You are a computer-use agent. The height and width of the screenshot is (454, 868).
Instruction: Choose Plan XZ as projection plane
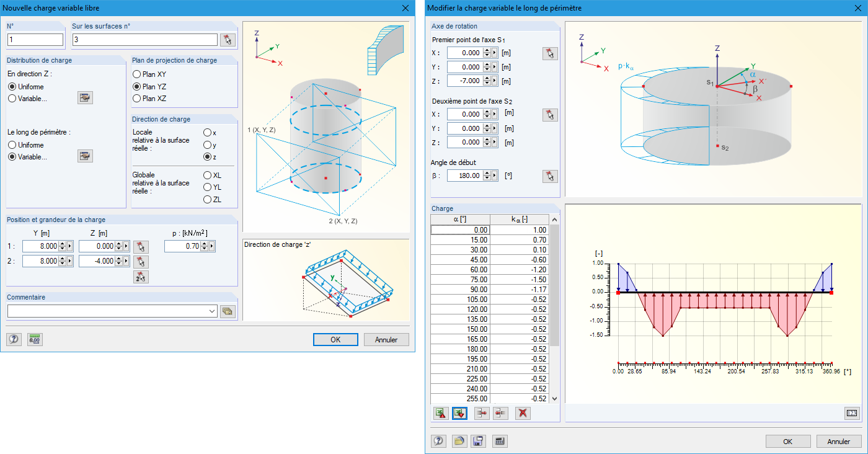click(149, 98)
